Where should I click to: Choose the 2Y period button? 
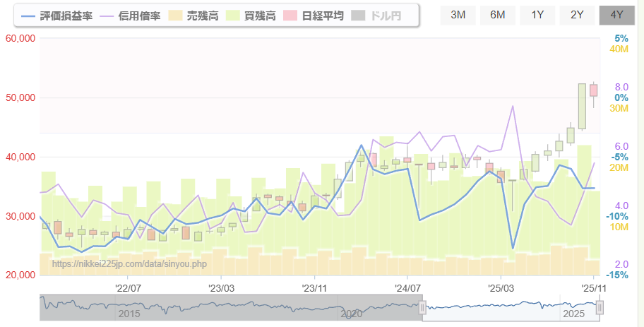pos(577,15)
